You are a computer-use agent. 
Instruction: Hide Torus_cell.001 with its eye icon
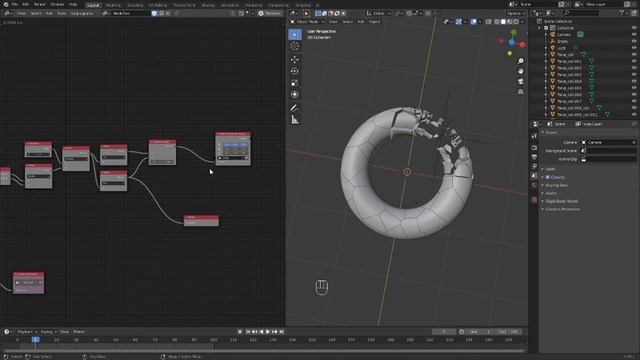634,61
